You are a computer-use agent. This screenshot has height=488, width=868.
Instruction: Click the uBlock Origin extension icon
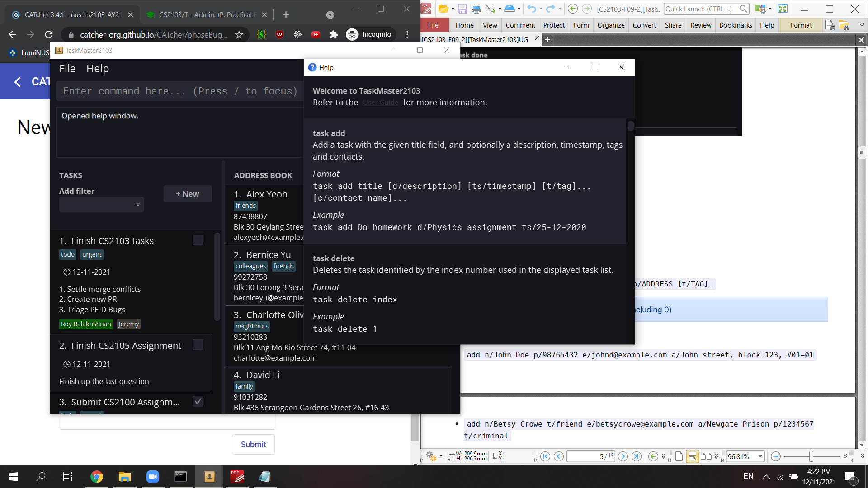(x=279, y=34)
